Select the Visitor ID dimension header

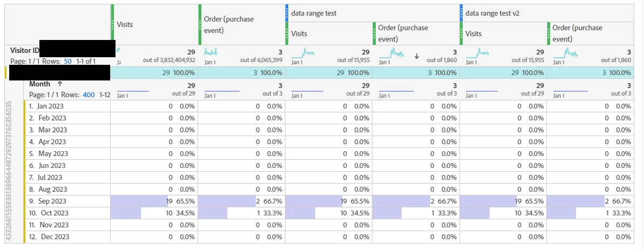click(x=24, y=51)
